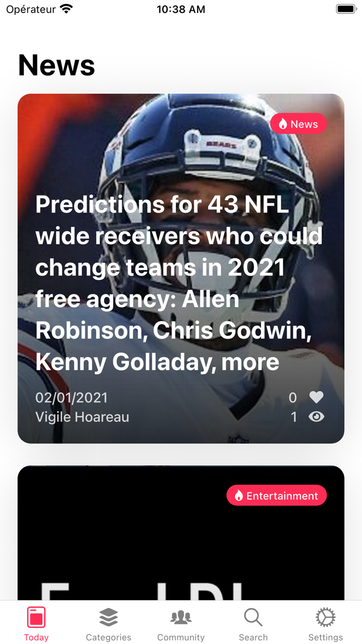
Task: Tap the eye views icon
Action: 316,417
